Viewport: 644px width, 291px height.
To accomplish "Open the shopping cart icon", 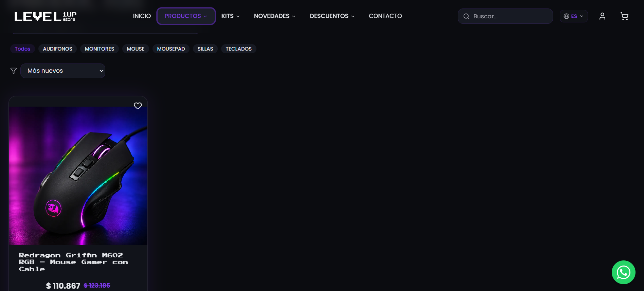I will click(624, 16).
